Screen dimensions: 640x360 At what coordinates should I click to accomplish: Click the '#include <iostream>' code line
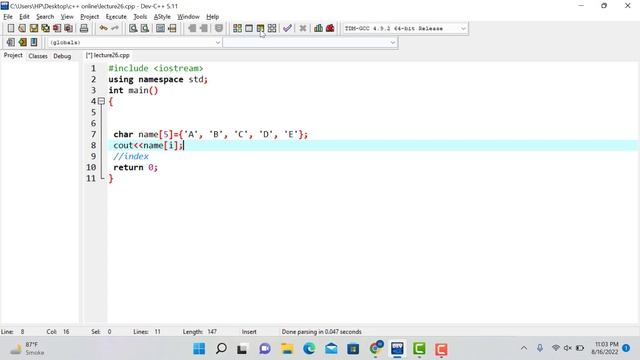[156, 68]
